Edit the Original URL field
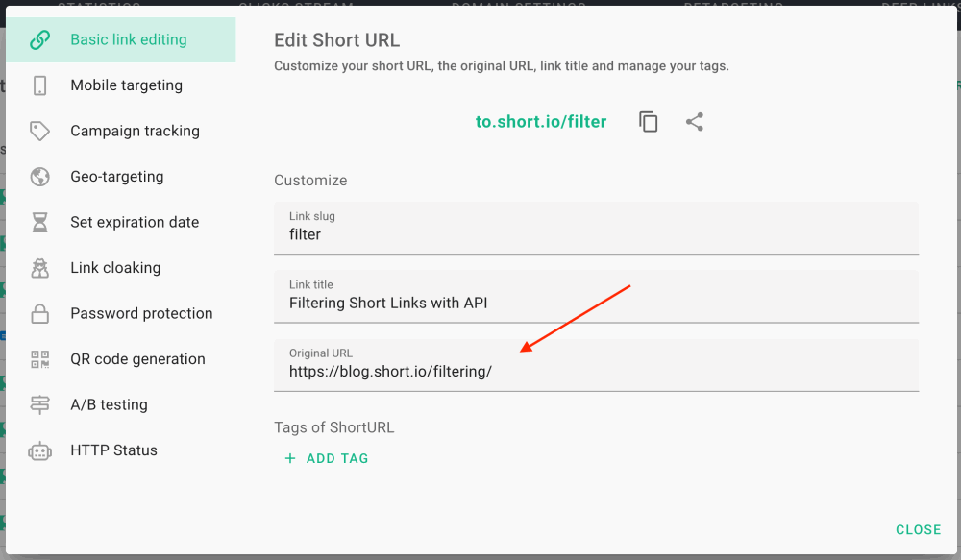Image resolution: width=961 pixels, height=560 pixels. (597, 365)
